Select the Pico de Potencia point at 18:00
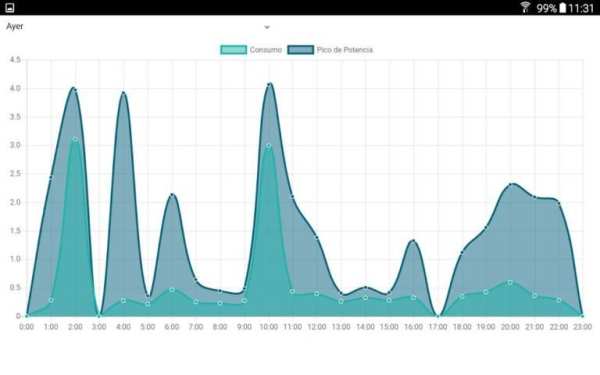The height and width of the screenshot is (375, 600). [x=462, y=252]
